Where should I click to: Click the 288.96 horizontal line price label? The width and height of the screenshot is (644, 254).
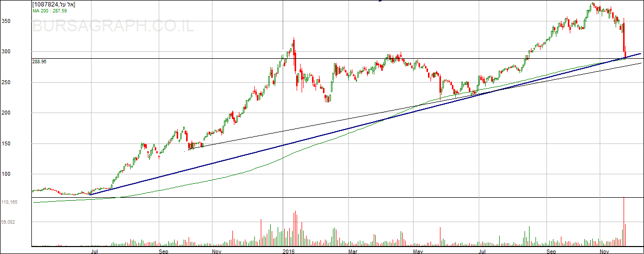pyautogui.click(x=39, y=61)
